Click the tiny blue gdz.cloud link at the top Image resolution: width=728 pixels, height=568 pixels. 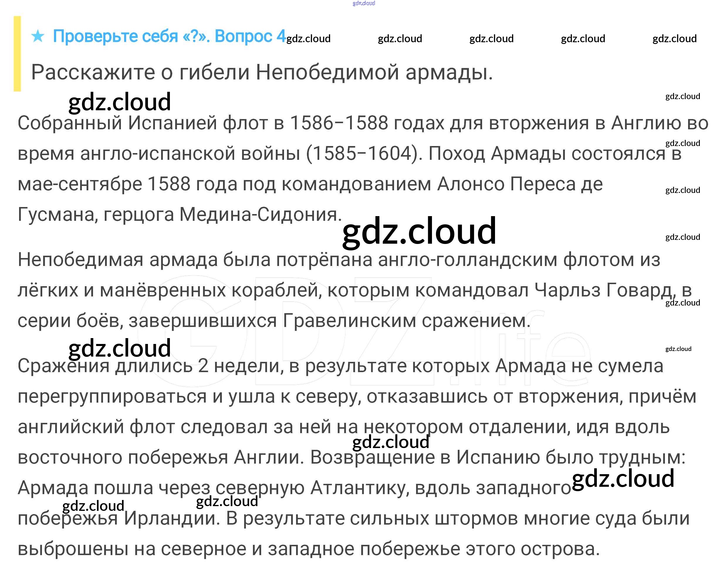point(364,3)
